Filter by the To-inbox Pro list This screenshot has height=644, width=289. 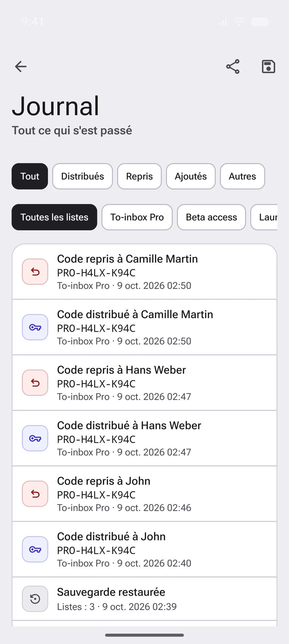click(x=137, y=217)
